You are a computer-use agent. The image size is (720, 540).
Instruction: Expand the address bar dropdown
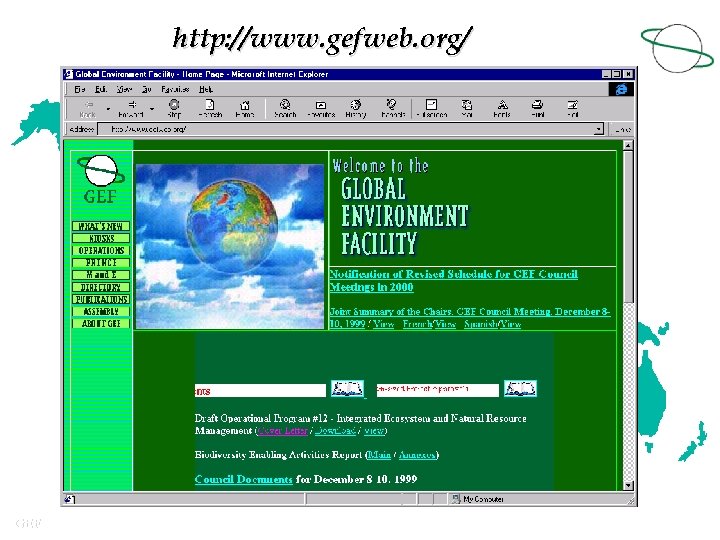coord(598,129)
